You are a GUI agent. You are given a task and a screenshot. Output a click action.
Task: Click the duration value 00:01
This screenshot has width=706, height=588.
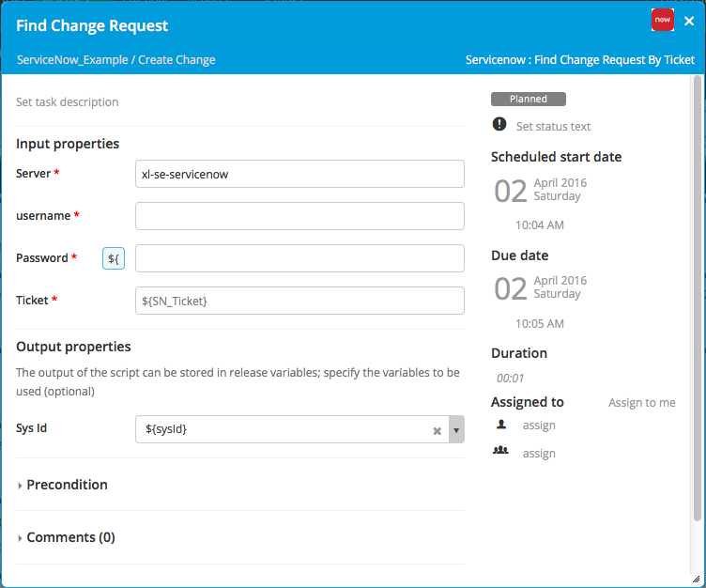510,378
